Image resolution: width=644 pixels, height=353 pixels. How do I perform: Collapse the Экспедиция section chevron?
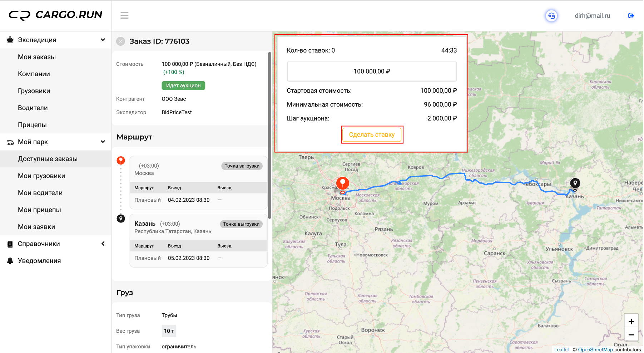coord(103,40)
